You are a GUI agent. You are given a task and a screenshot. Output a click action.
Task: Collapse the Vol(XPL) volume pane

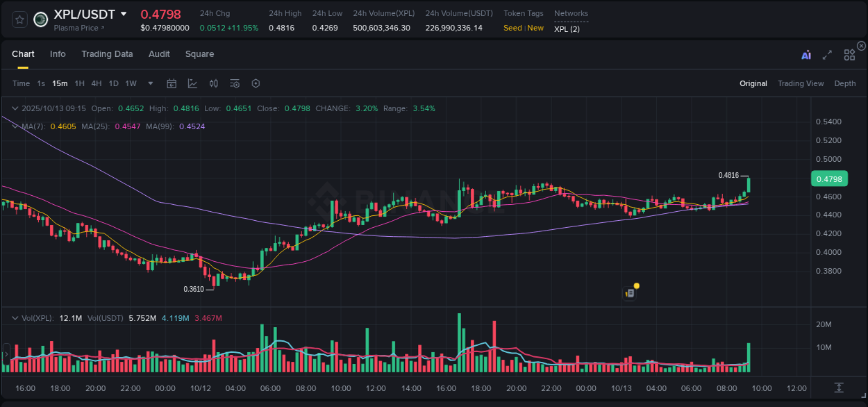tap(15, 317)
